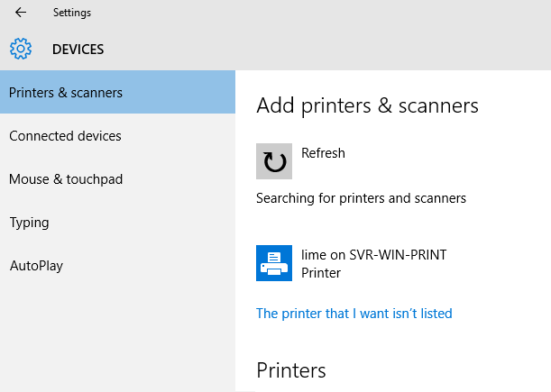The height and width of the screenshot is (392, 551).
Task: Click the Printer type label under lime
Action: coord(321,273)
